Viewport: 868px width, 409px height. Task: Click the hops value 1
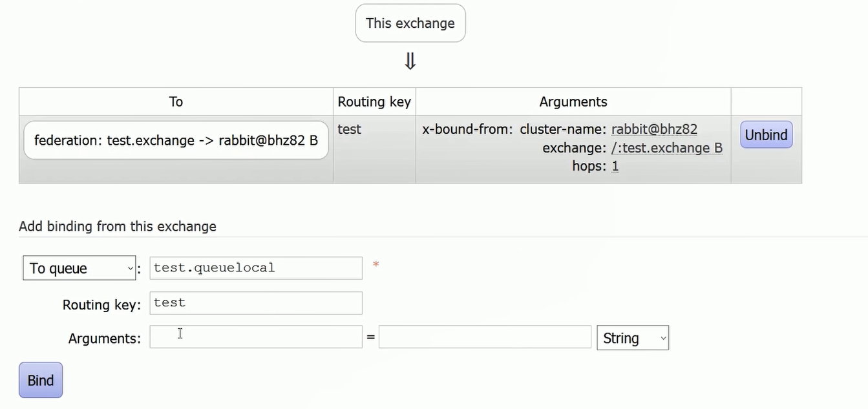tap(615, 166)
